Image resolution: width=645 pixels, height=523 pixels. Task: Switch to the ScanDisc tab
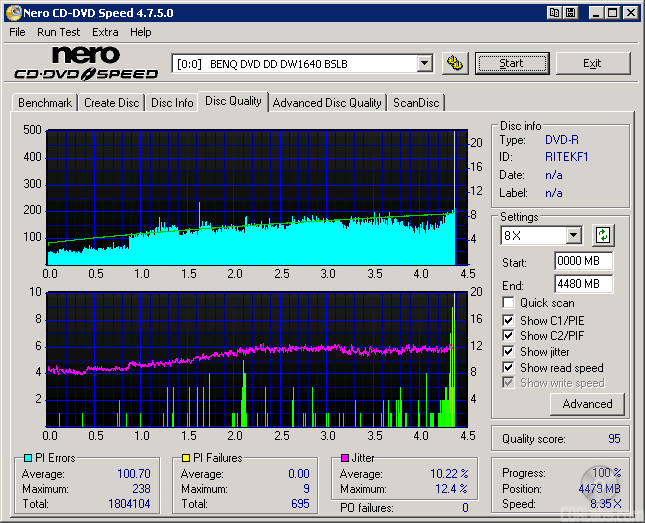416,103
